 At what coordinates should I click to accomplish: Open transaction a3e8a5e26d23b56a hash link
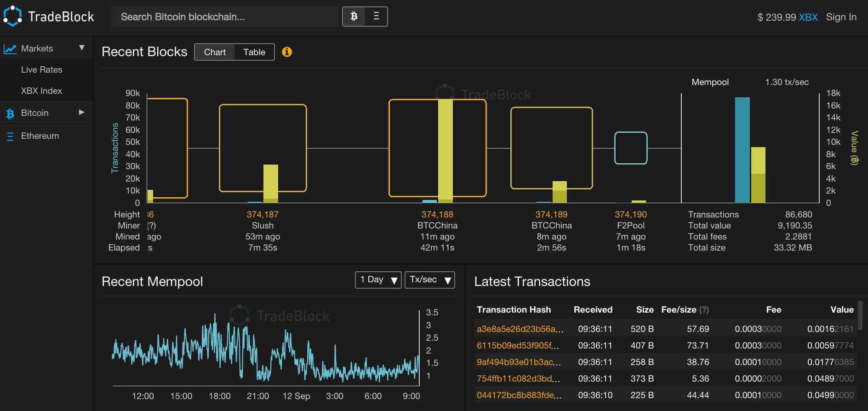(520, 329)
